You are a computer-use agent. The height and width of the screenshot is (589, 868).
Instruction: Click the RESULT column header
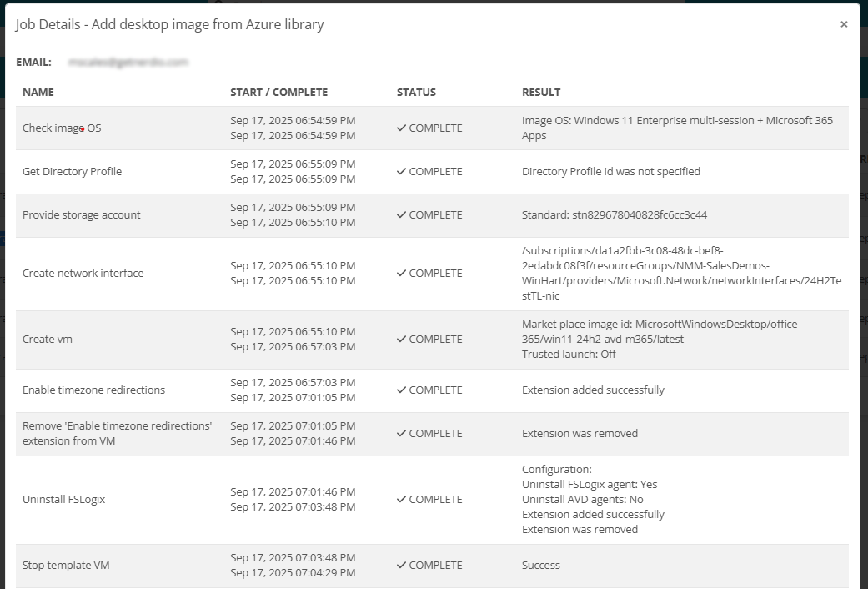coord(541,93)
